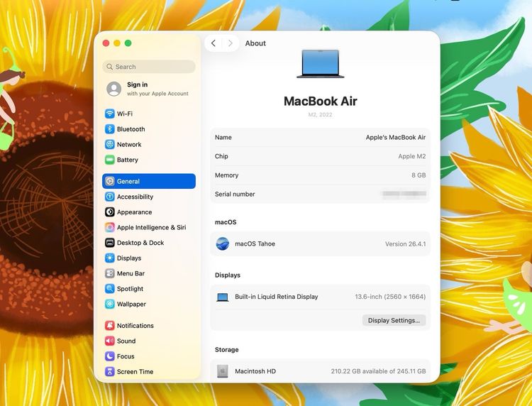Click the Apple's MacBook Air name value
Viewport: 532px width, 406px height.
click(x=396, y=137)
